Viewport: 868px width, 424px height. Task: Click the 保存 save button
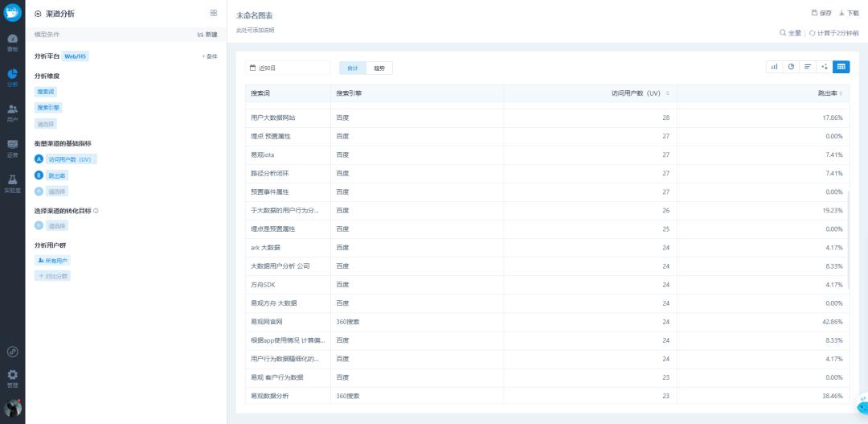821,13
